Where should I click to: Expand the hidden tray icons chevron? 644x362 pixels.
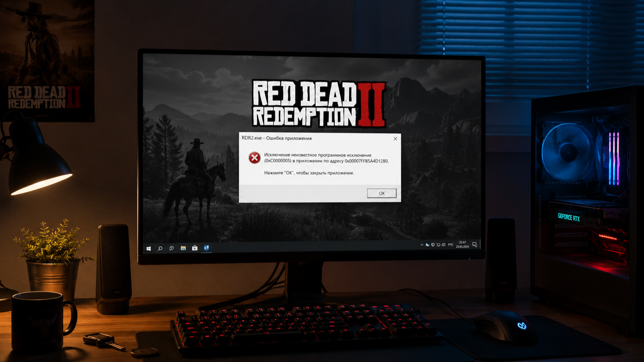422,245
